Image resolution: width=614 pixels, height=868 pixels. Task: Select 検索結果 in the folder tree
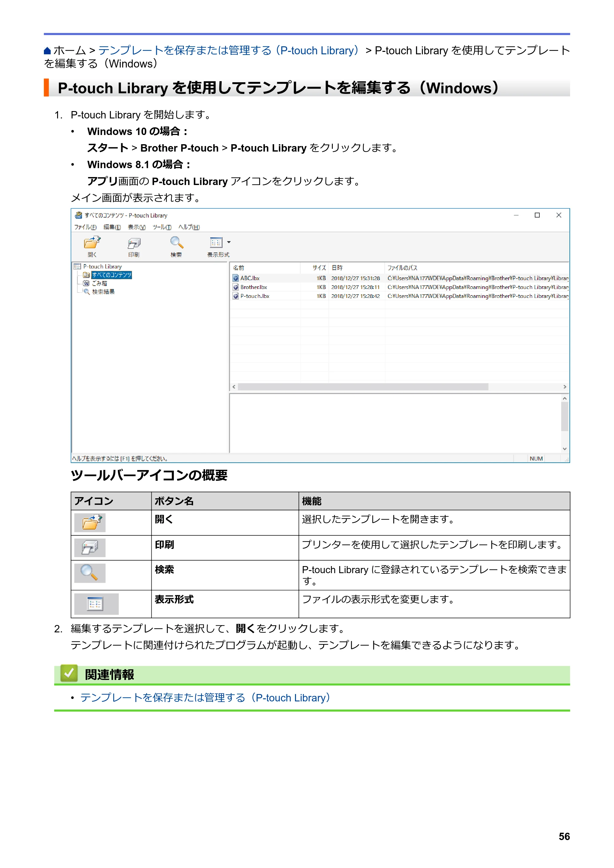click(103, 291)
